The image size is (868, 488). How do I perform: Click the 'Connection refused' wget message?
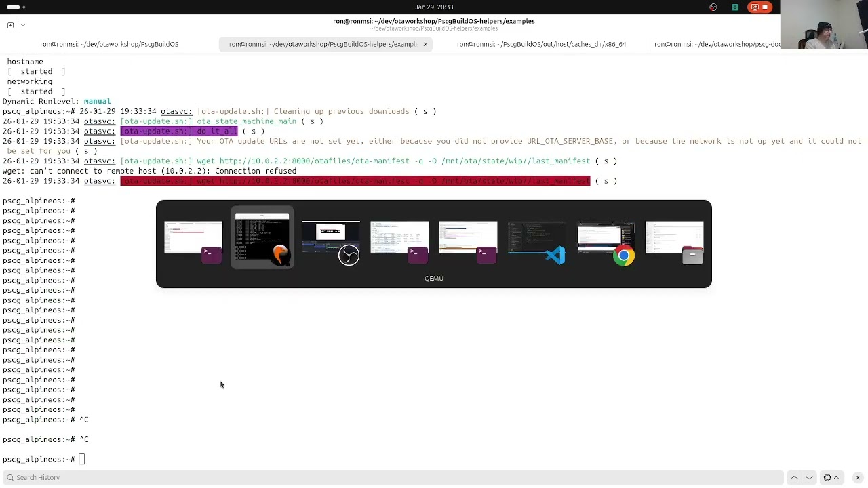pyautogui.click(x=149, y=171)
